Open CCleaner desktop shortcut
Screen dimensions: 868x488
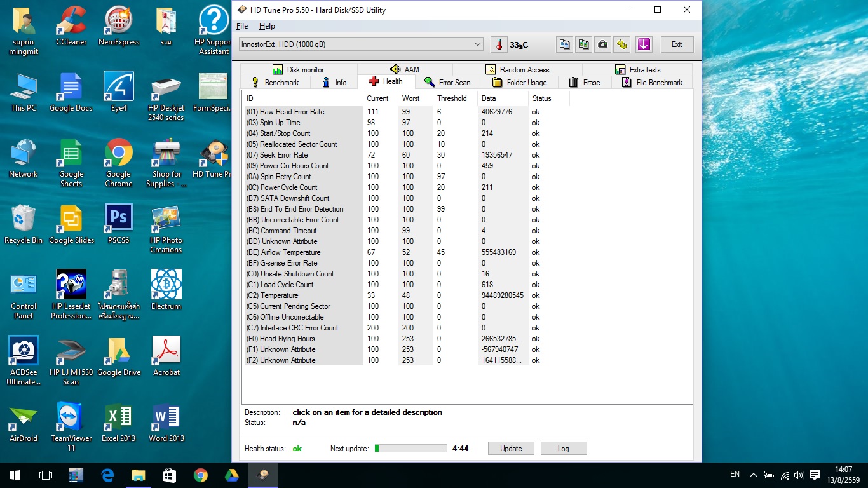click(x=71, y=27)
